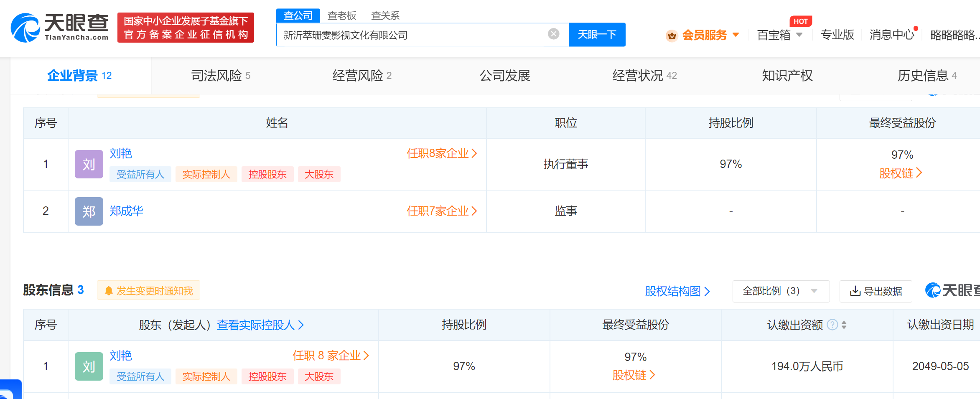Open the 全部比例 (3) dropdown
Image resolution: width=980 pixels, height=399 pixels.
pos(781,291)
